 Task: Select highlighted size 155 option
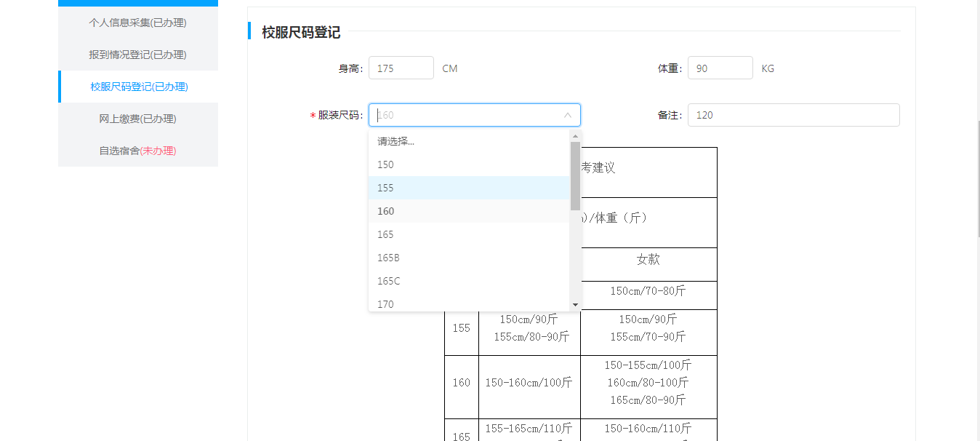point(469,188)
